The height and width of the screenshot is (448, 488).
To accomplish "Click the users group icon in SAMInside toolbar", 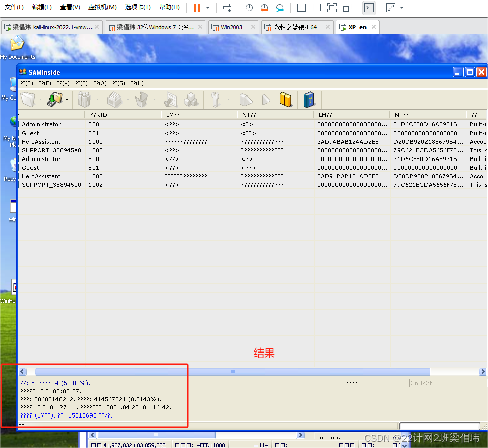I will pyautogui.click(x=84, y=100).
